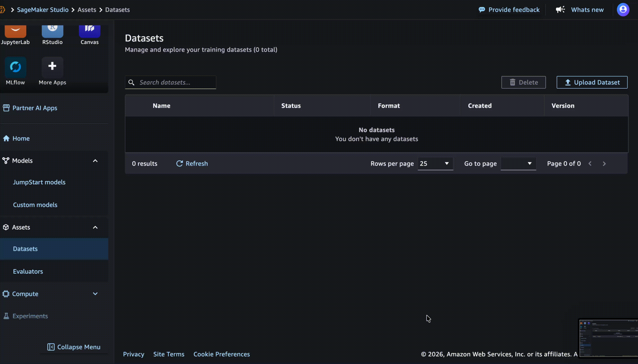Screen dimensions: 638x364
Task: Click the More Apps plus icon
Action: pyautogui.click(x=52, y=66)
